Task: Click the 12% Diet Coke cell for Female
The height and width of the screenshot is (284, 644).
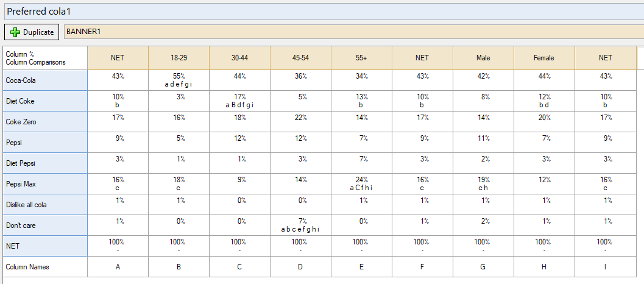Action: [x=544, y=101]
